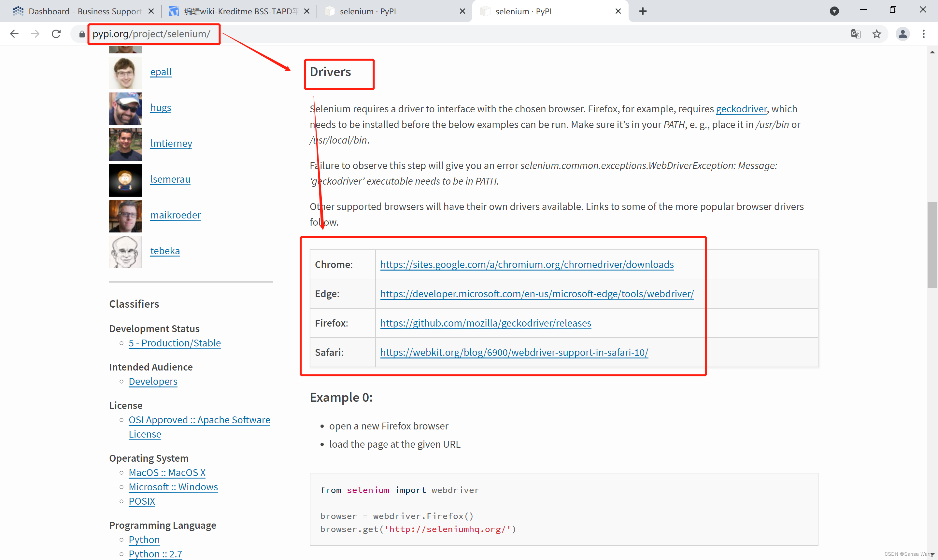Open the POSIX classifier link
This screenshot has height=560, width=938.
click(142, 501)
